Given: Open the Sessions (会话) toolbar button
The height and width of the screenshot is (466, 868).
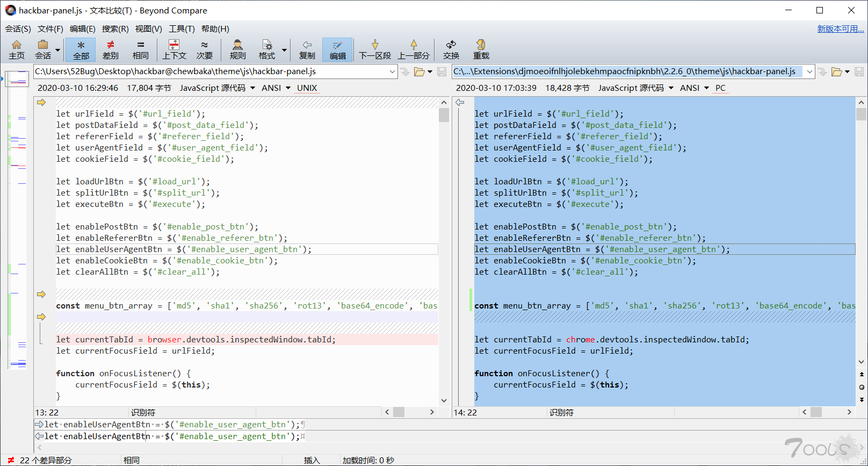Looking at the screenshot, I should pyautogui.click(x=43, y=49).
